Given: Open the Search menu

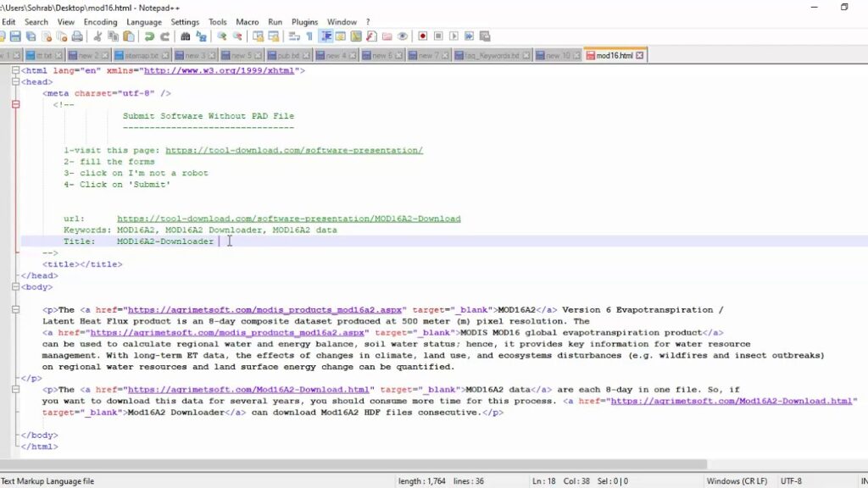Looking at the screenshot, I should pos(36,22).
